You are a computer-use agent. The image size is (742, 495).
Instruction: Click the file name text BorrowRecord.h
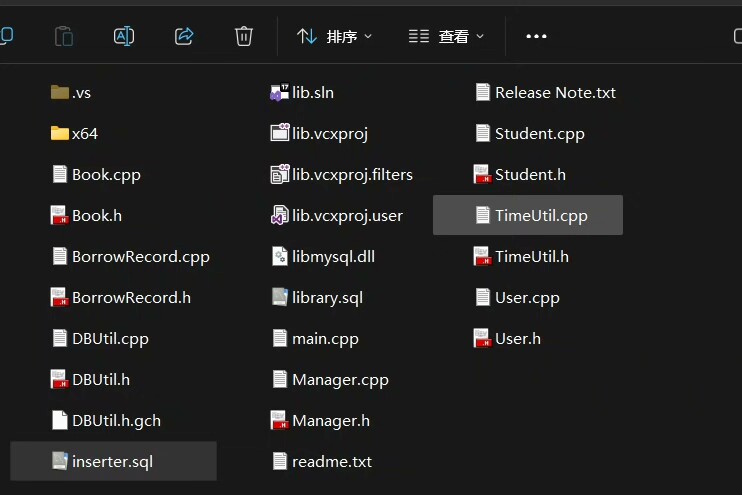tap(132, 298)
